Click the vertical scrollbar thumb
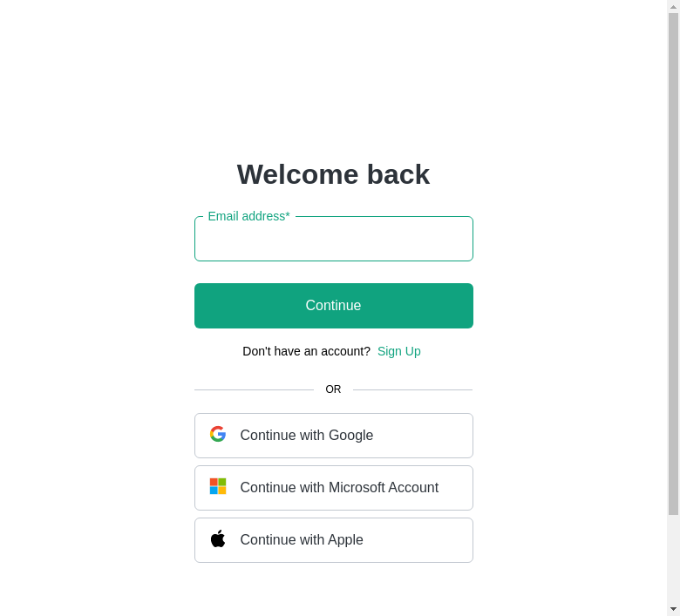 [673, 264]
